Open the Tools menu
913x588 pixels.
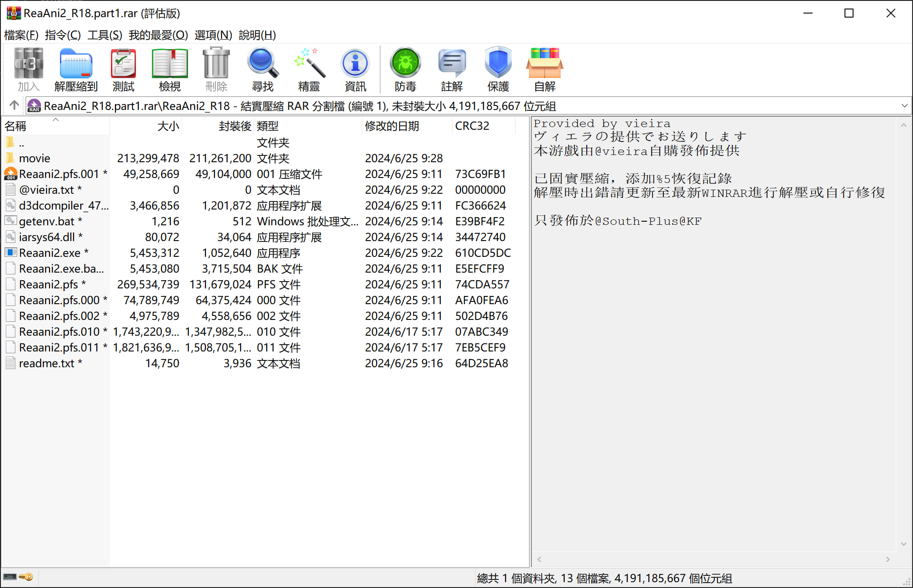click(105, 35)
